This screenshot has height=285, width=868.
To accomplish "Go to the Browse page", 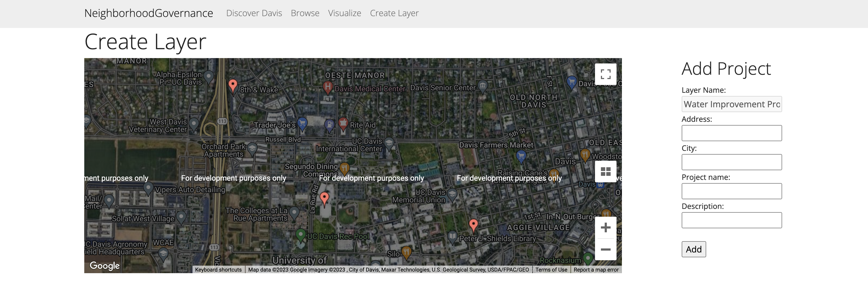I will (x=305, y=13).
